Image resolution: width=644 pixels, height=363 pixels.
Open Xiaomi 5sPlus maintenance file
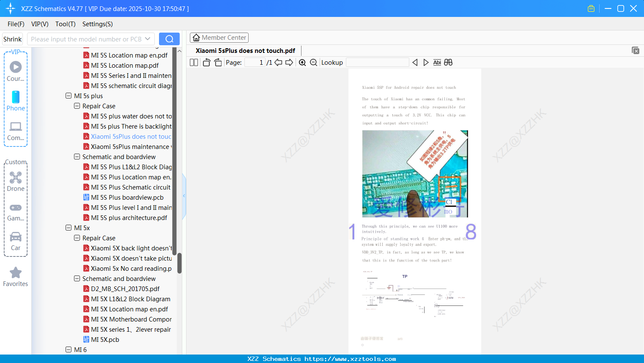(128, 146)
